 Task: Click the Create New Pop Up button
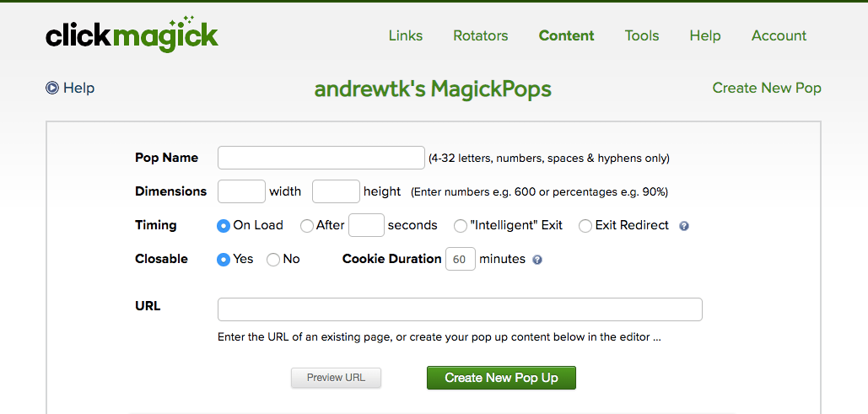(x=501, y=378)
